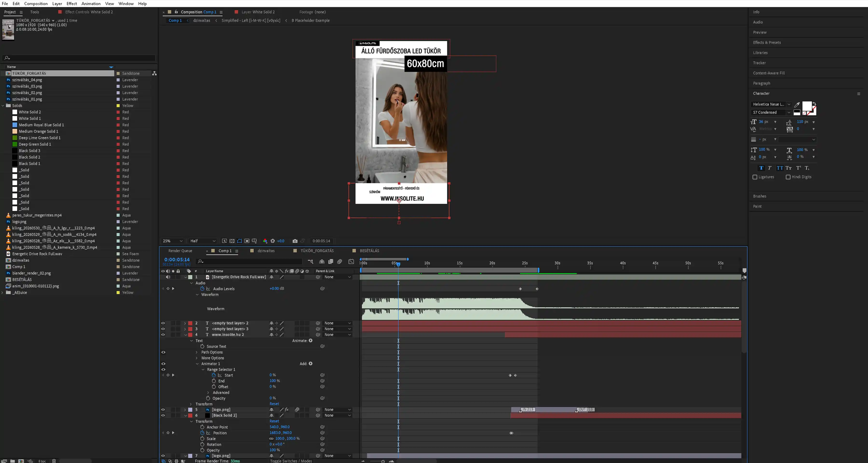This screenshot has width=868, height=463.
Task: Open the Animation menu
Action: [91, 4]
